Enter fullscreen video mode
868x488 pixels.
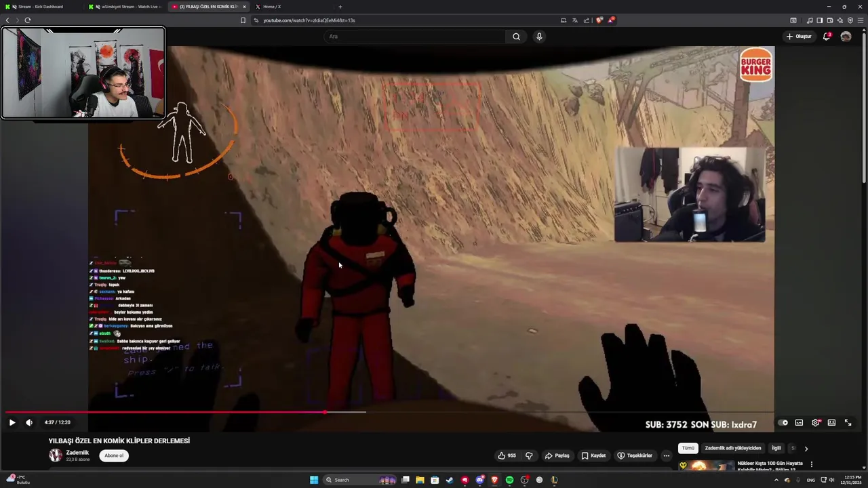[848, 422]
